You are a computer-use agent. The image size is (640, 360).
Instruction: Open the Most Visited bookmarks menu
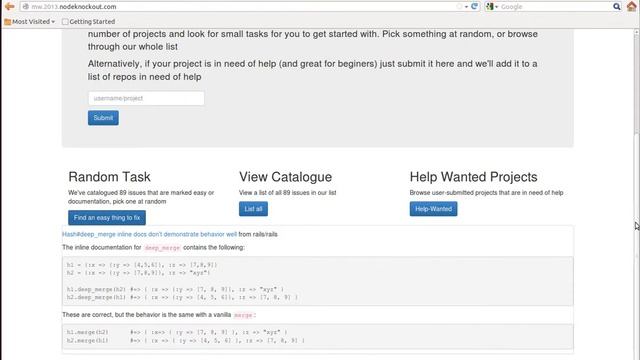click(x=29, y=22)
